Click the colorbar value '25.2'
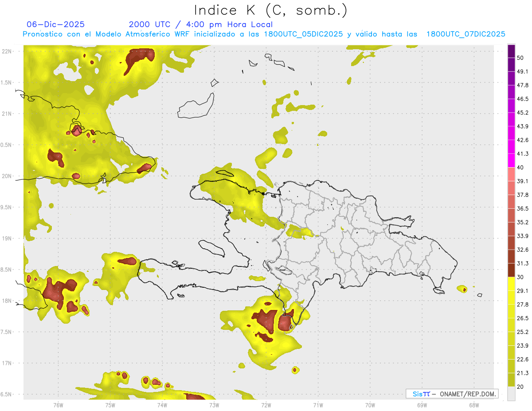The image size is (532, 411). 523,332
